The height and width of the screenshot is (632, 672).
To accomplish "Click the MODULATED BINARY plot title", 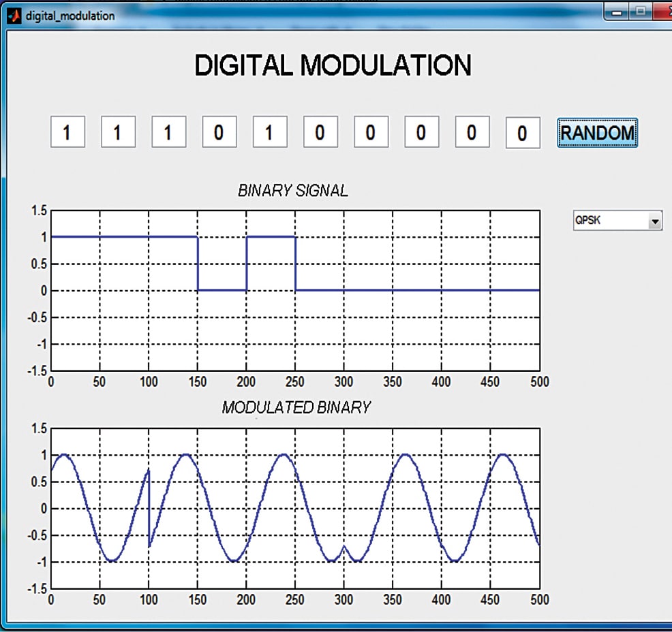I will pyautogui.click(x=296, y=407).
